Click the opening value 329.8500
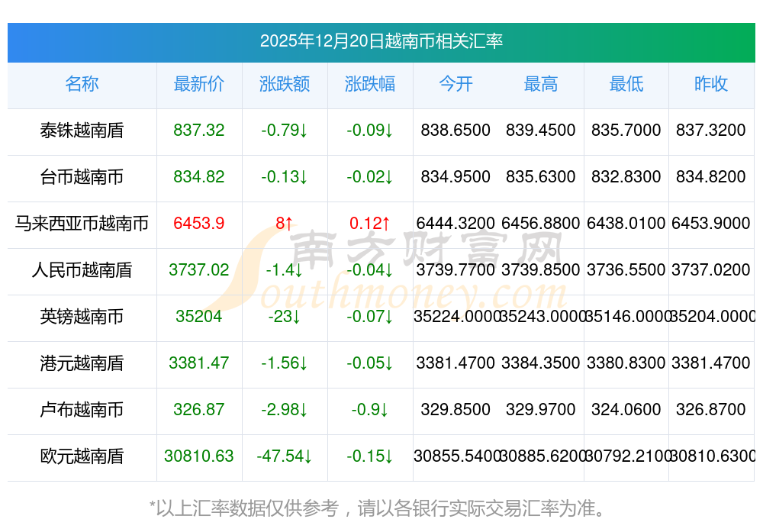Image resolution: width=763 pixels, height=532 pixels. 456,409
